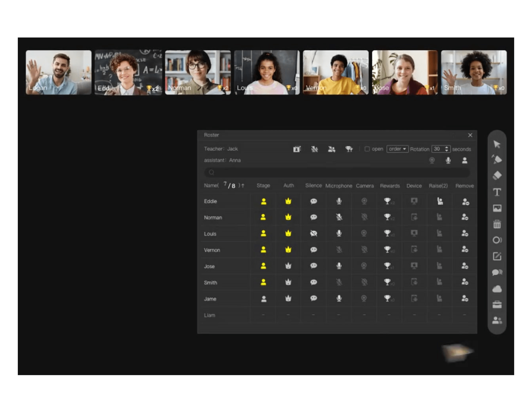Select the eraser tool
The image size is (532, 407).
click(497, 176)
